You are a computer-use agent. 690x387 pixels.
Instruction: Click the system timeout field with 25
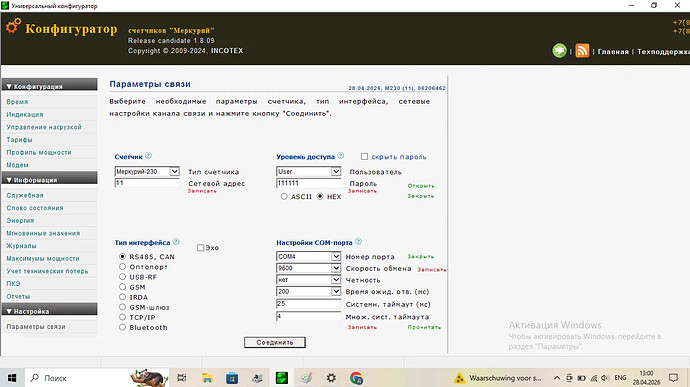click(x=308, y=304)
